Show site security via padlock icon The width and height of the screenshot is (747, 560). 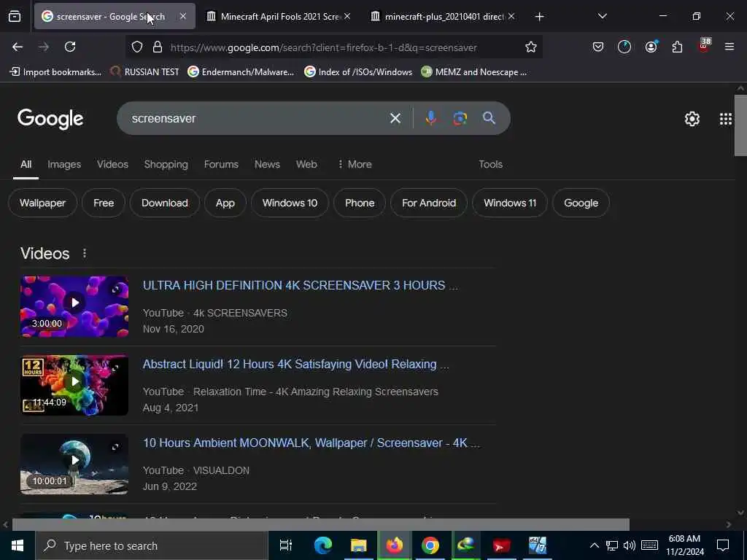(158, 47)
